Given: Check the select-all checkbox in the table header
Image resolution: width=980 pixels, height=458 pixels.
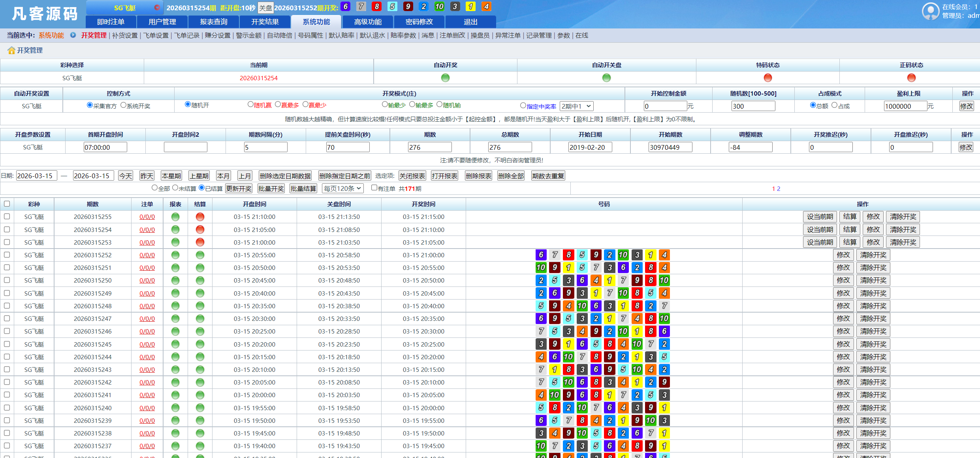Looking at the screenshot, I should tap(7, 204).
